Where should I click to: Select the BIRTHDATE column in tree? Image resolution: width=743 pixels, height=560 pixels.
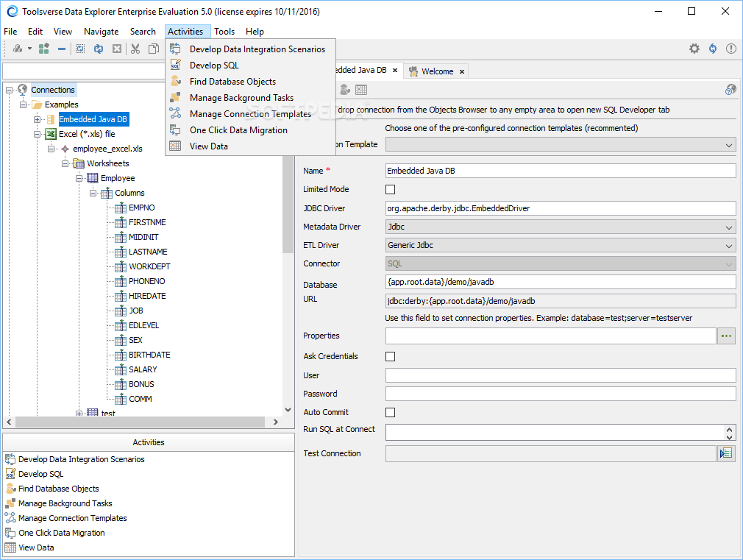pos(149,355)
